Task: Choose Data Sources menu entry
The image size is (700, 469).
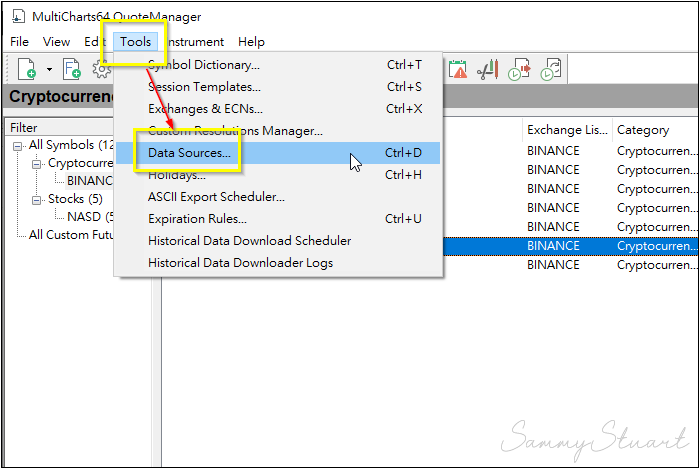Action: [x=278, y=153]
